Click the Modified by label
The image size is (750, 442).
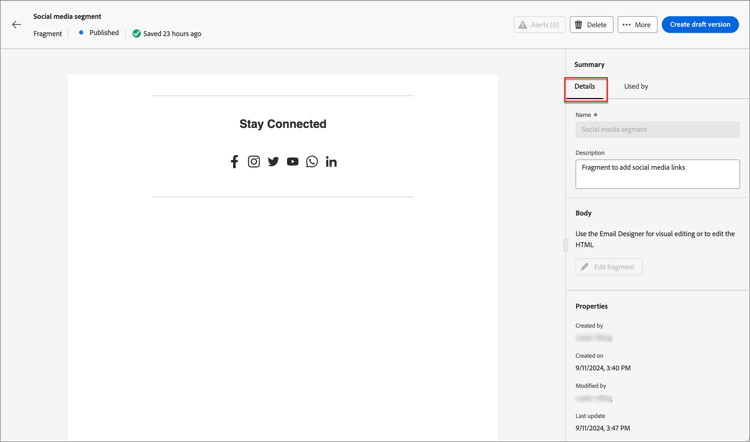point(591,386)
